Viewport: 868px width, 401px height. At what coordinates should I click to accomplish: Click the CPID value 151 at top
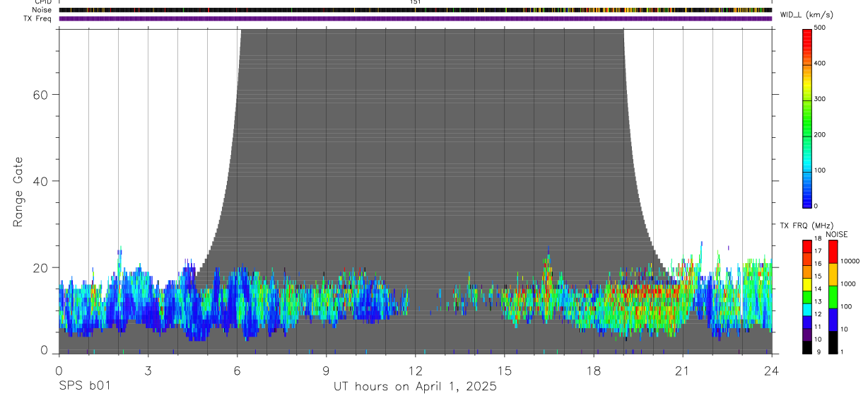click(416, 2)
